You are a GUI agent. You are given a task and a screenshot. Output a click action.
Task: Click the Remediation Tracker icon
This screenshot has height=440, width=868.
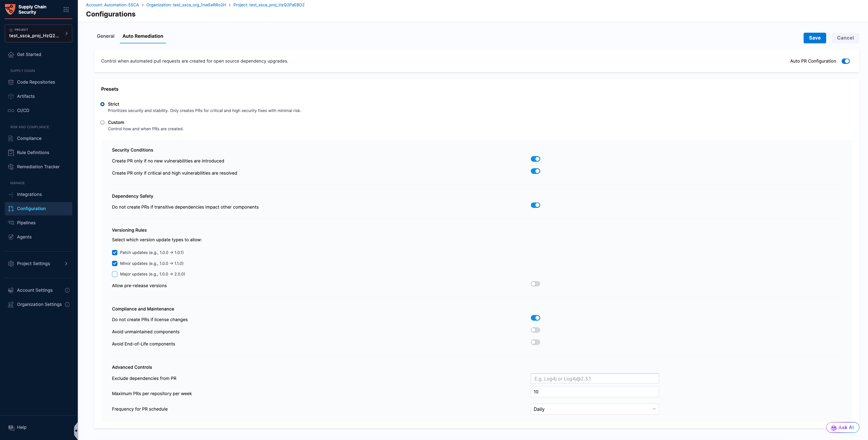[x=11, y=167]
